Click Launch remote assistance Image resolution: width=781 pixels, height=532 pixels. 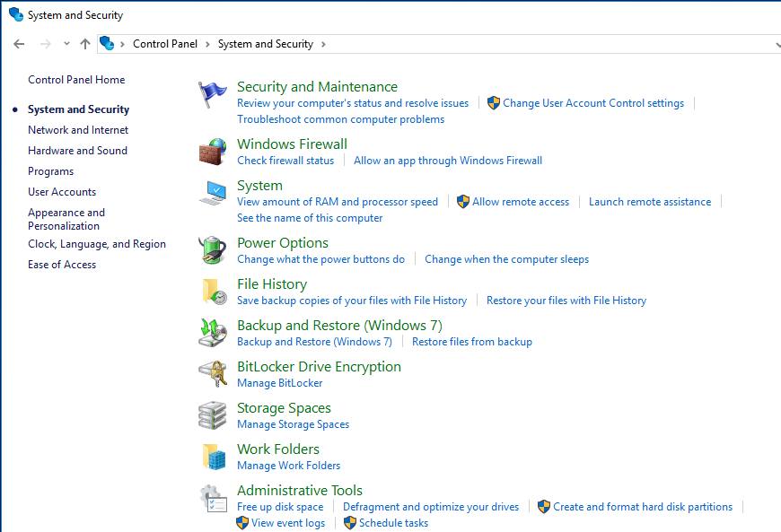click(650, 202)
